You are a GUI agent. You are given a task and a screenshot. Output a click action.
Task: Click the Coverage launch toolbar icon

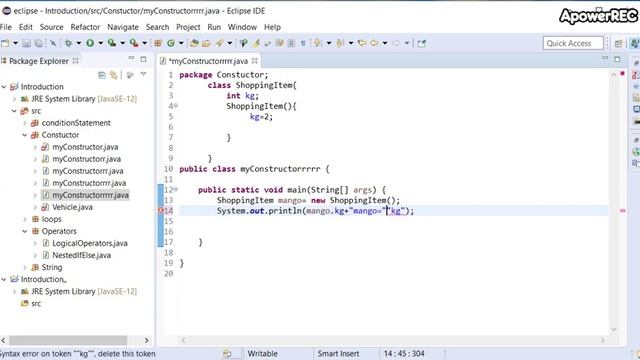point(112,43)
